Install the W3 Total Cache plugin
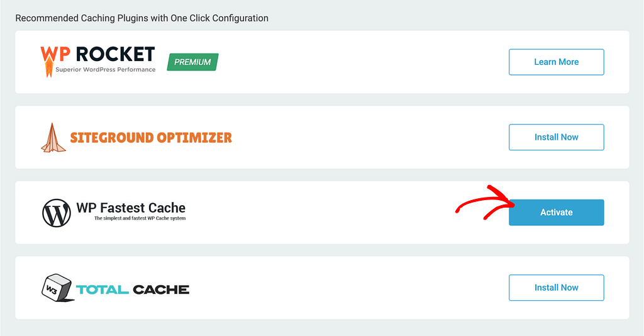 click(x=556, y=288)
